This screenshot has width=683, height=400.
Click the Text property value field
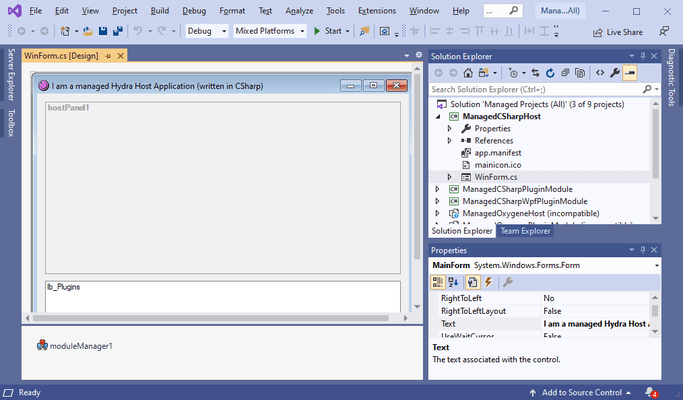point(595,324)
